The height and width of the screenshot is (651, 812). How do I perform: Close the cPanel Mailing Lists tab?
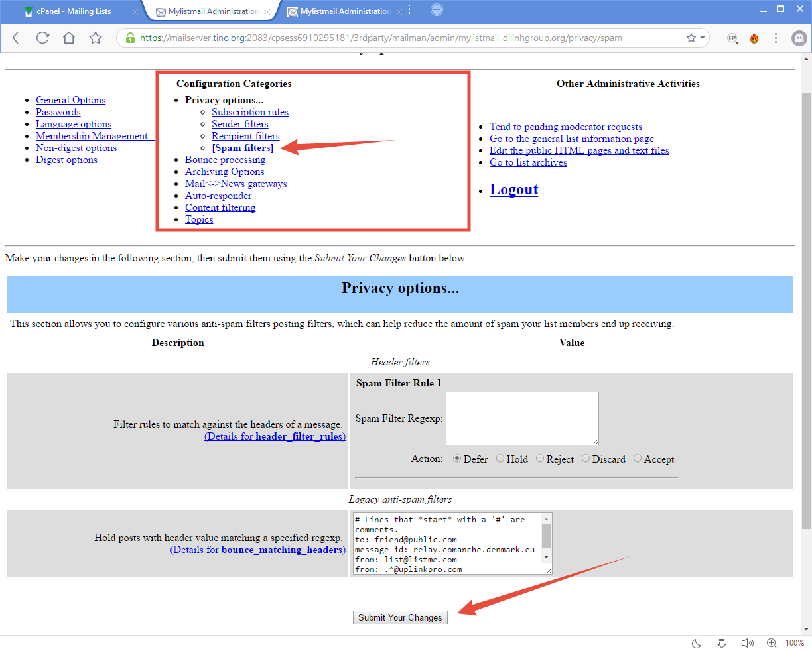135,12
